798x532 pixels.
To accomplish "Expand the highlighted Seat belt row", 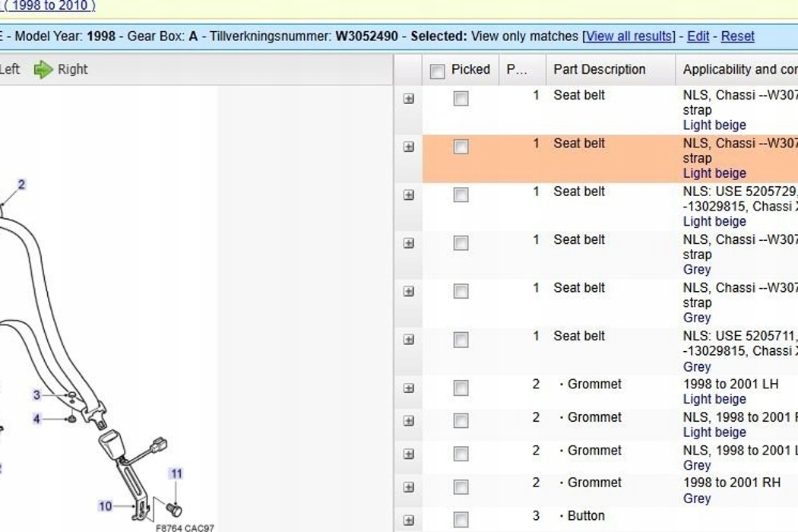I will coord(409,147).
